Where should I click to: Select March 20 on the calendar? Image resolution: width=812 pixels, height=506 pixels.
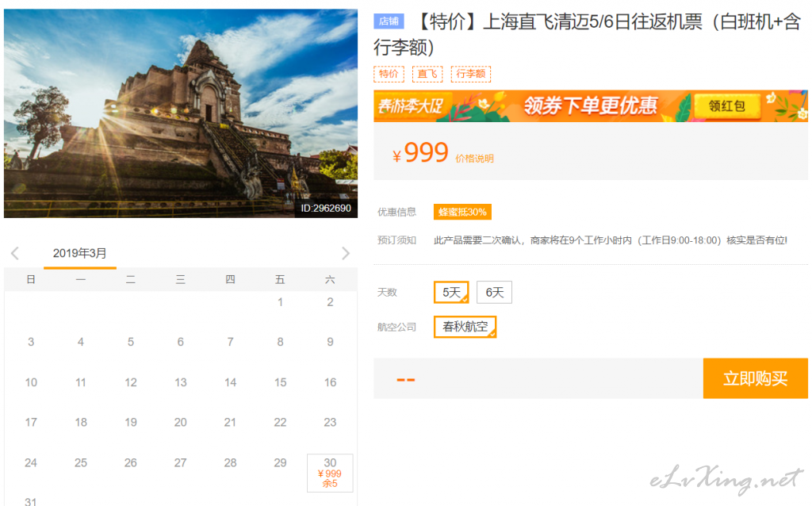pyautogui.click(x=180, y=423)
